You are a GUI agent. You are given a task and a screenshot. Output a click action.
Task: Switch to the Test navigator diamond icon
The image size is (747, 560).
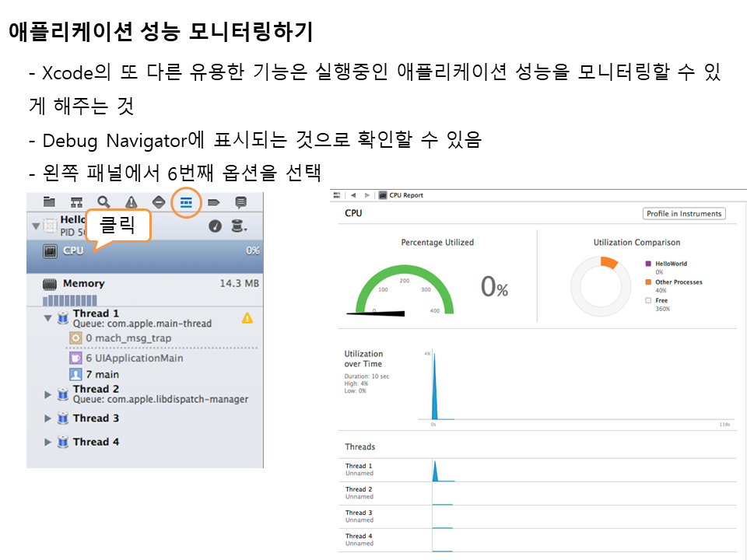click(159, 202)
